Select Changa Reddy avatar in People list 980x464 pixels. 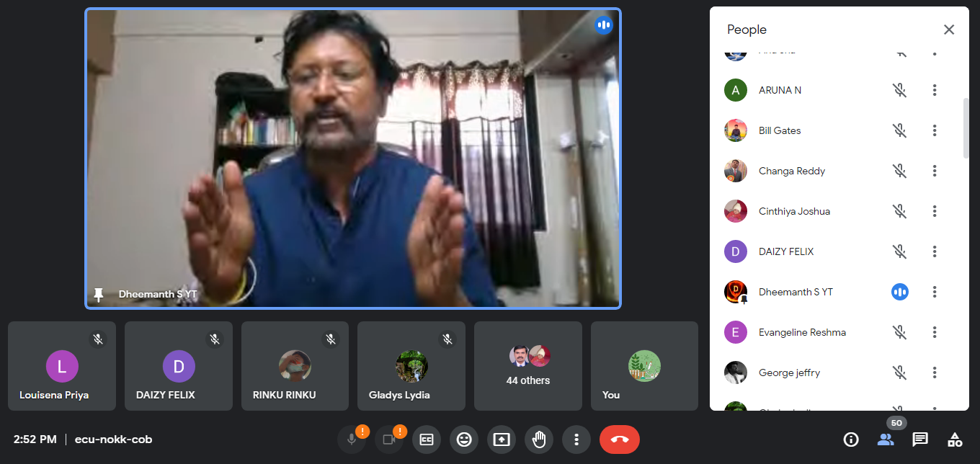(736, 171)
